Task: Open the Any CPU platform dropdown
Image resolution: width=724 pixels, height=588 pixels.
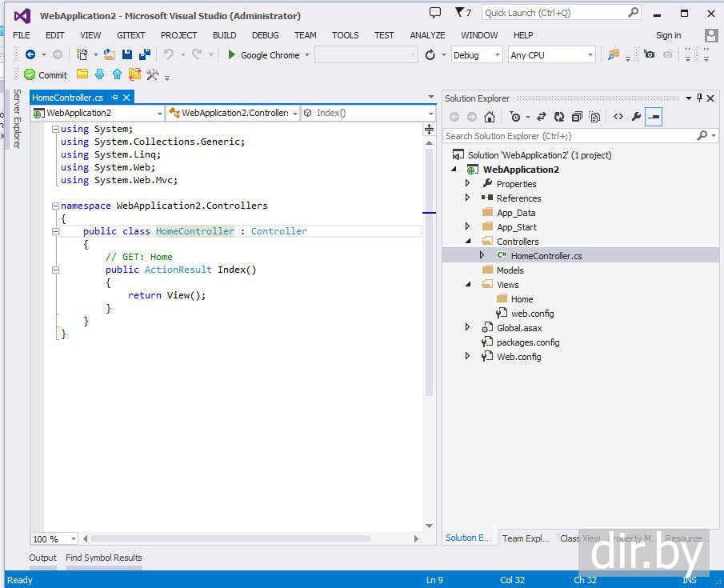Action: 552,55
